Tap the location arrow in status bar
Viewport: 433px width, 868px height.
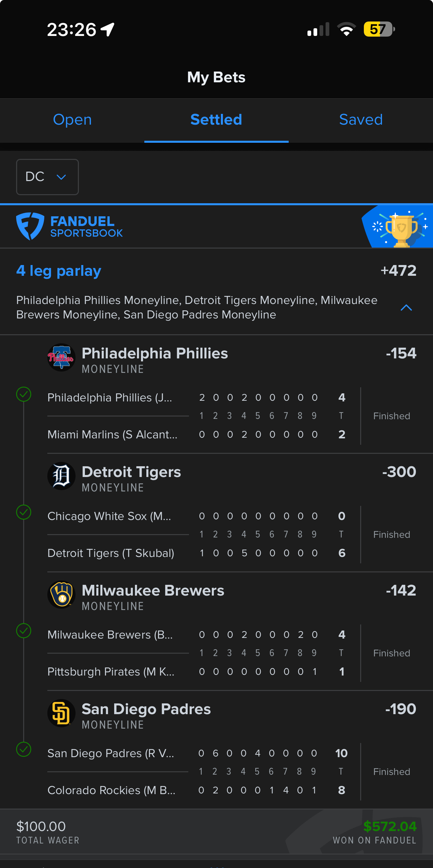(x=108, y=29)
